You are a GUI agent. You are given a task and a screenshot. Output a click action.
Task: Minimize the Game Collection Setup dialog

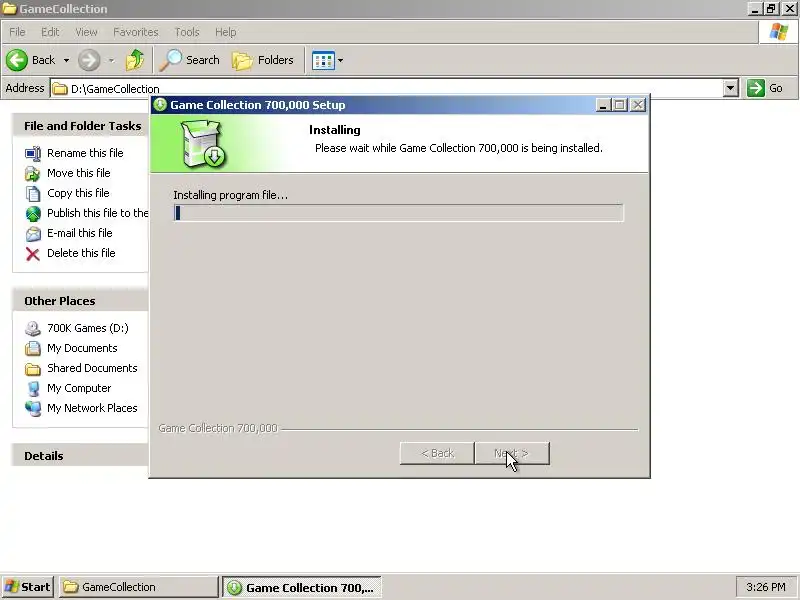[x=603, y=105]
